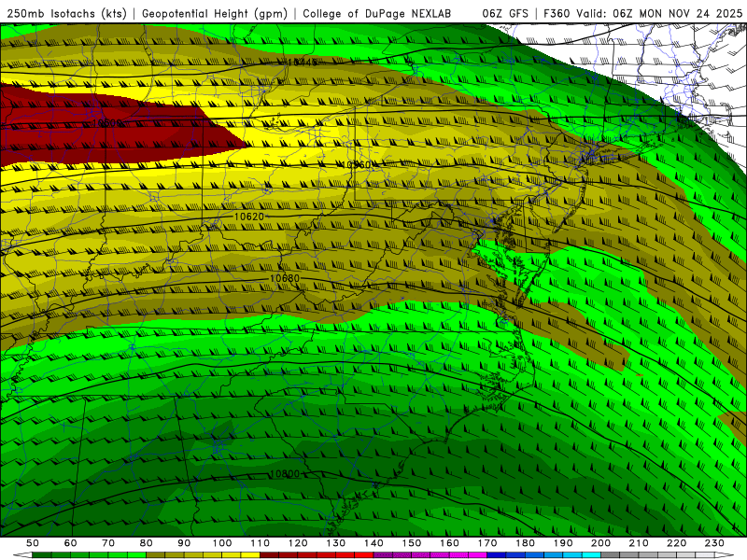Click the 230 legend value
The image size is (747, 560).
714,543
